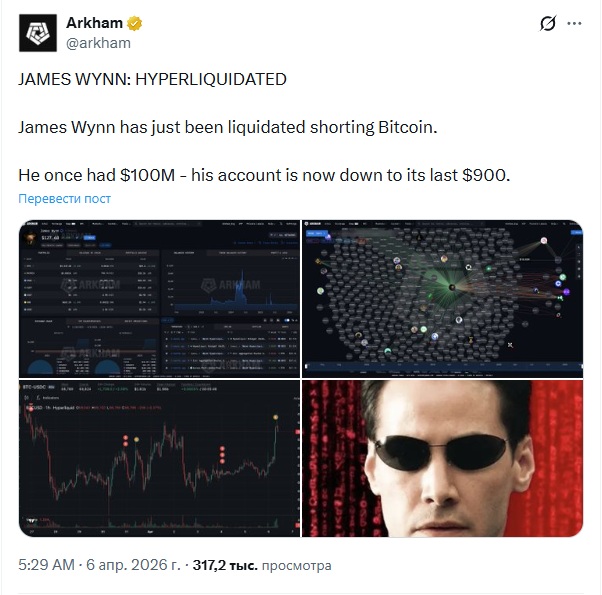602x595 pixels.
Task: Open the Arkham portfolio dashboard image
Action: click(x=159, y=299)
